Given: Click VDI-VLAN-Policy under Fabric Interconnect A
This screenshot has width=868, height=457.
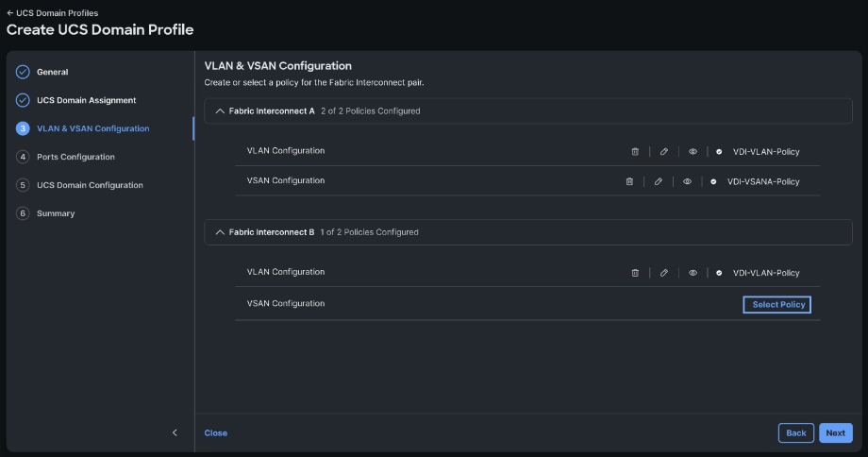Looking at the screenshot, I should (x=766, y=152).
